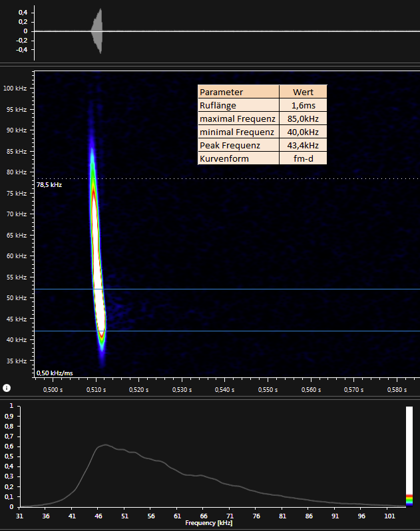The height and width of the screenshot is (531, 420).
Task: Select the 85,0kHz maximal frequency value
Action: click(303, 119)
